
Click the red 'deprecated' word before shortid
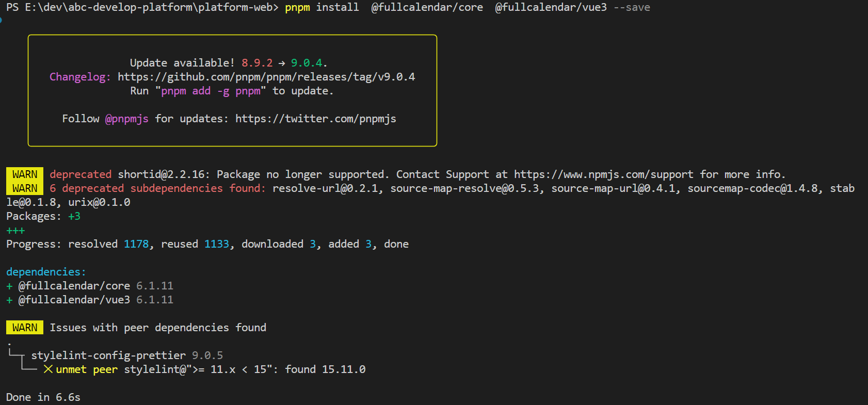click(x=81, y=174)
